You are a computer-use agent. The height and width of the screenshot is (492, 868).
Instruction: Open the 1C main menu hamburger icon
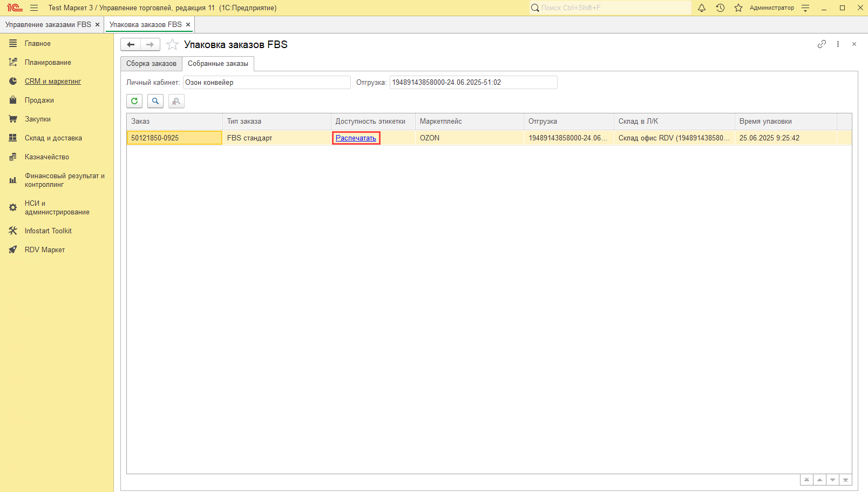(34, 8)
